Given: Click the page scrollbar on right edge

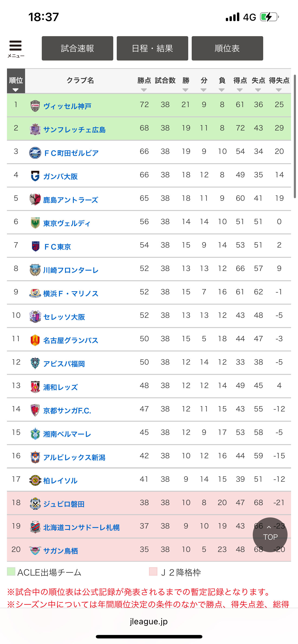Looking at the screenshot, I should point(295,136).
